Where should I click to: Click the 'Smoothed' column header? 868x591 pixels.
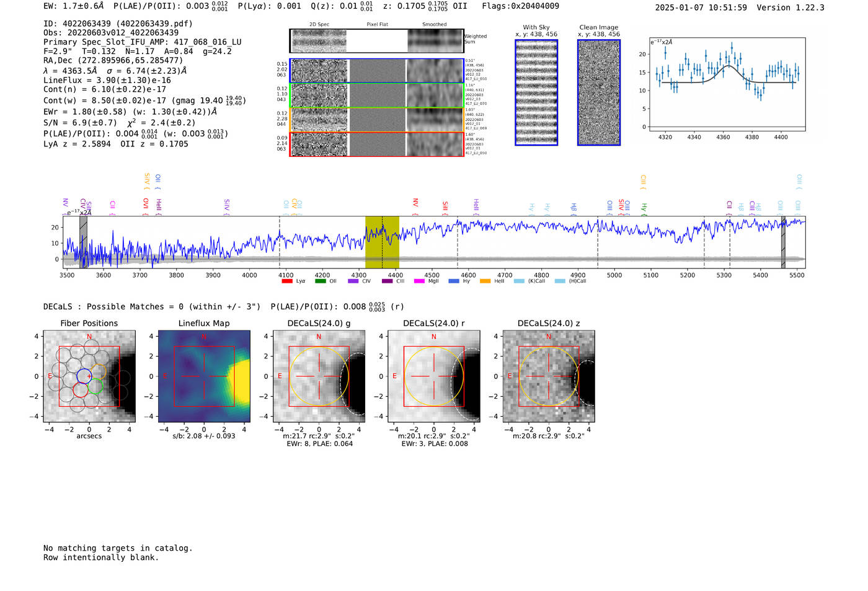pos(435,24)
